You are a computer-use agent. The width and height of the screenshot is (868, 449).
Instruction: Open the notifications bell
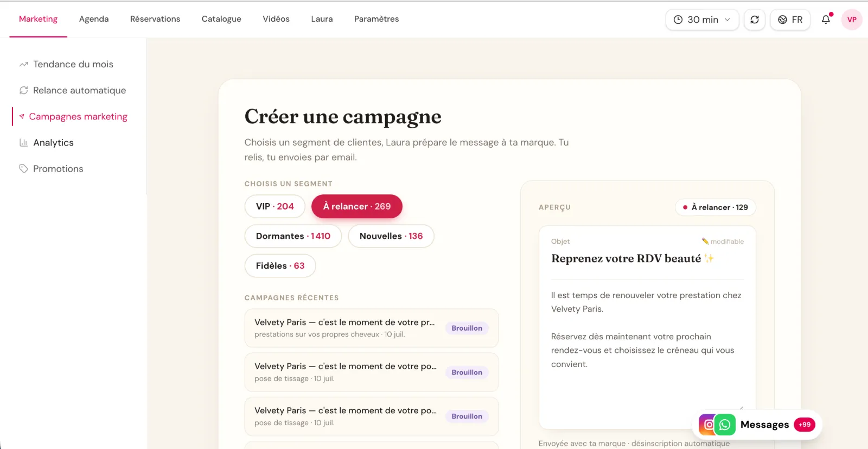click(x=826, y=20)
